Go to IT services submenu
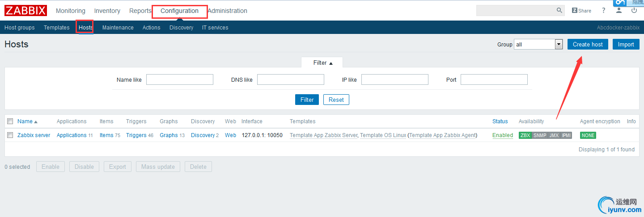Image resolution: width=644 pixels, height=217 pixels. point(215,28)
